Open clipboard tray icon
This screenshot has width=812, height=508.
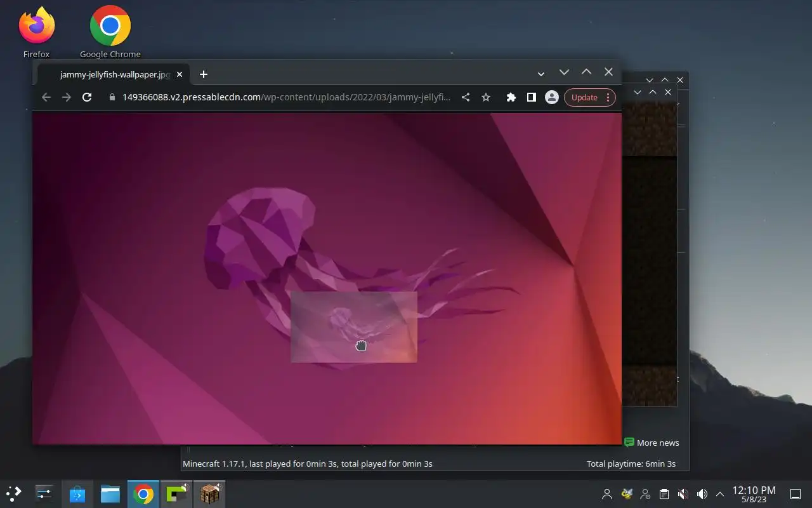[664, 494]
